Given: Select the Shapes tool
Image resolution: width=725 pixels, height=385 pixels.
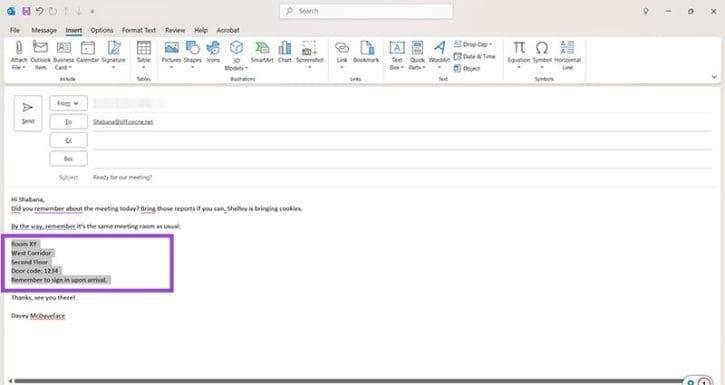Looking at the screenshot, I should tap(192, 55).
